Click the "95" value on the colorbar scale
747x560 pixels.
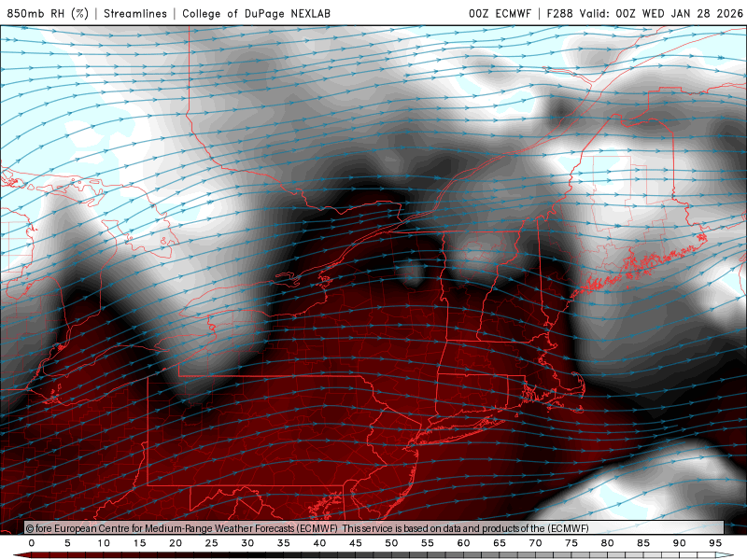[x=715, y=543]
